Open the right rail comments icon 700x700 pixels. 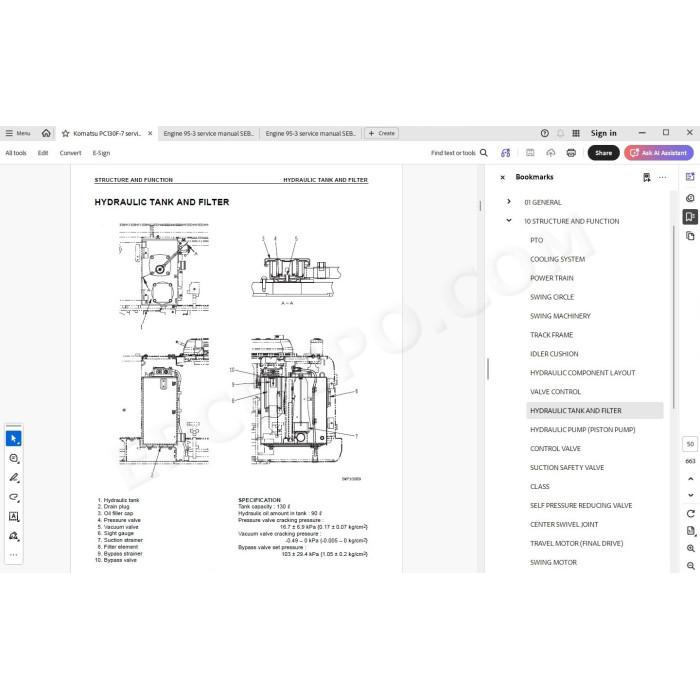(x=690, y=198)
